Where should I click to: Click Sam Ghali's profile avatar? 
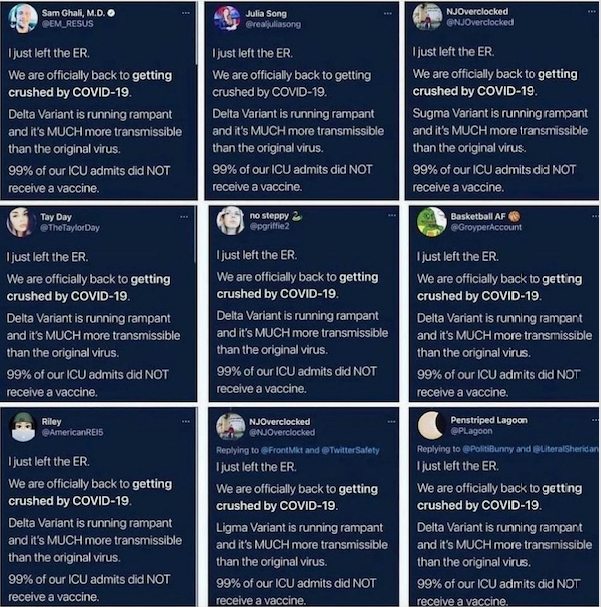(x=23, y=17)
